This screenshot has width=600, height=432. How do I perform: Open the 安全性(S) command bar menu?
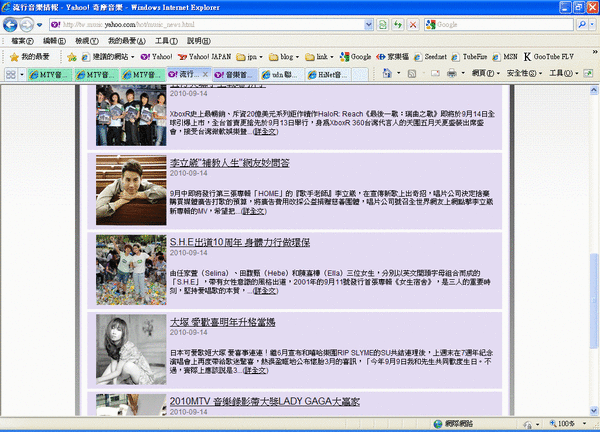[x=524, y=73]
